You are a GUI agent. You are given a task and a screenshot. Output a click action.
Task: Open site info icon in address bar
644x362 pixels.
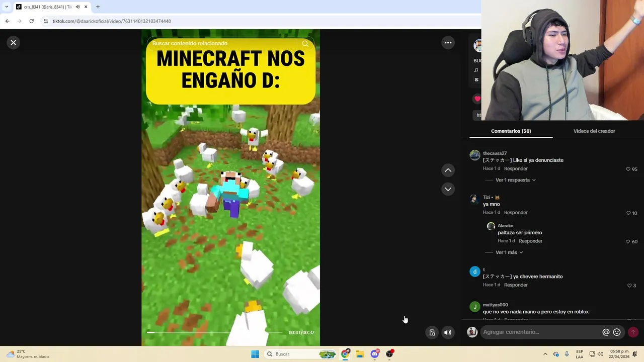[x=46, y=21]
